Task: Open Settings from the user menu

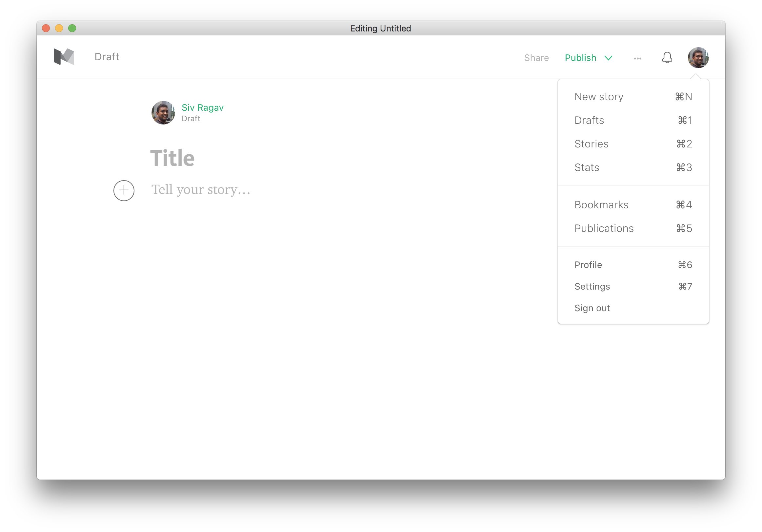Action: [x=592, y=286]
